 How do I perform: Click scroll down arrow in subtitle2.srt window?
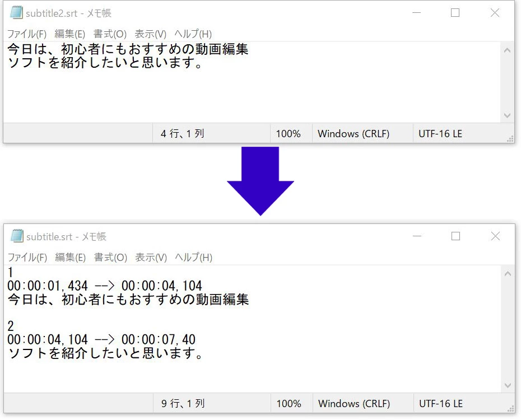[507, 115]
